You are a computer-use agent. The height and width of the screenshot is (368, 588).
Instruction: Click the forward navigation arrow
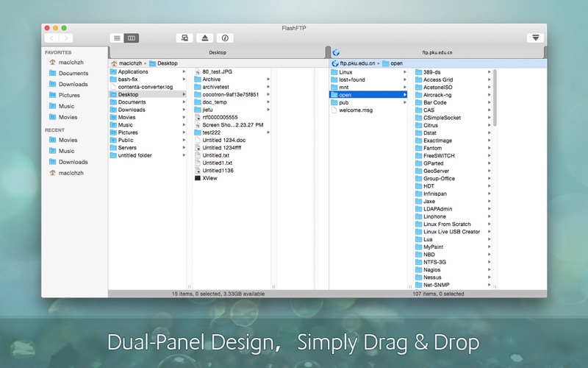(x=66, y=38)
